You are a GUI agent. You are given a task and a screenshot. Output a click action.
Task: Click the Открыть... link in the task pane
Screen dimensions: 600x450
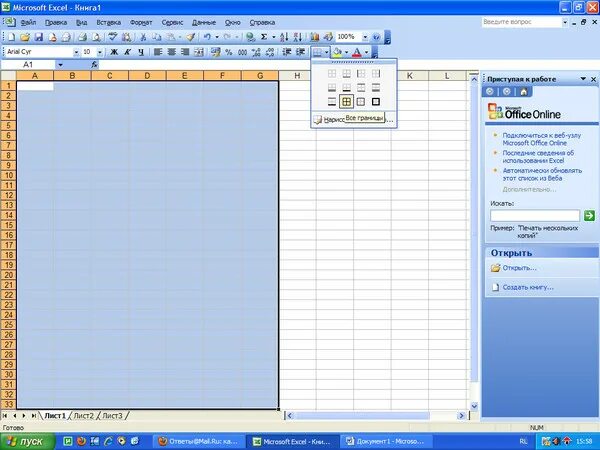click(x=519, y=268)
